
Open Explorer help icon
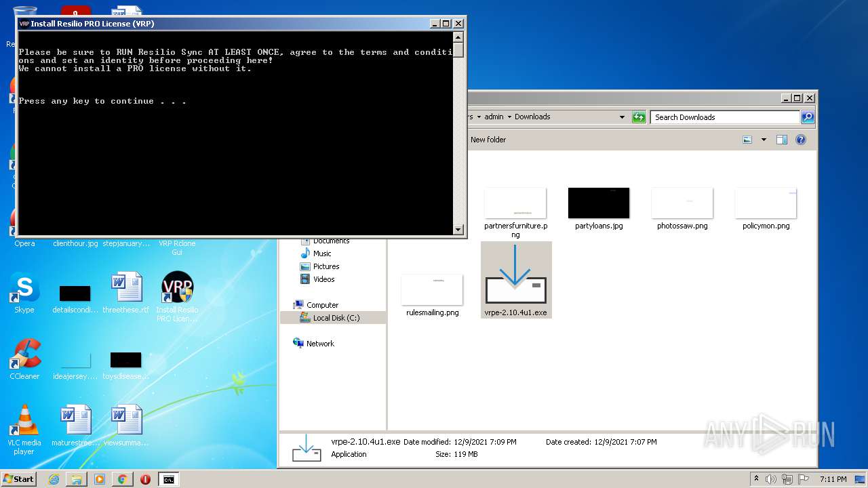click(x=801, y=140)
